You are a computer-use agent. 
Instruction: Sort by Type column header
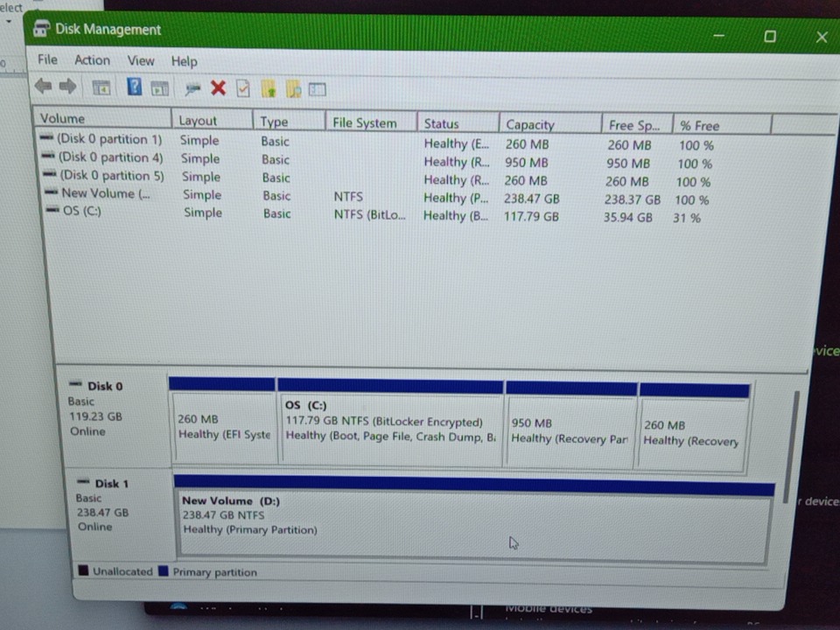pyautogui.click(x=290, y=122)
